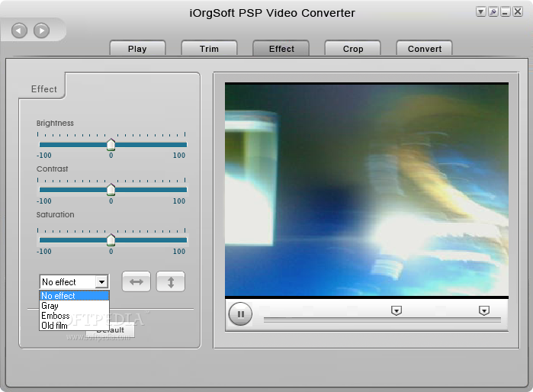Click the Saturation slider handle
The image size is (533, 392).
point(111,240)
